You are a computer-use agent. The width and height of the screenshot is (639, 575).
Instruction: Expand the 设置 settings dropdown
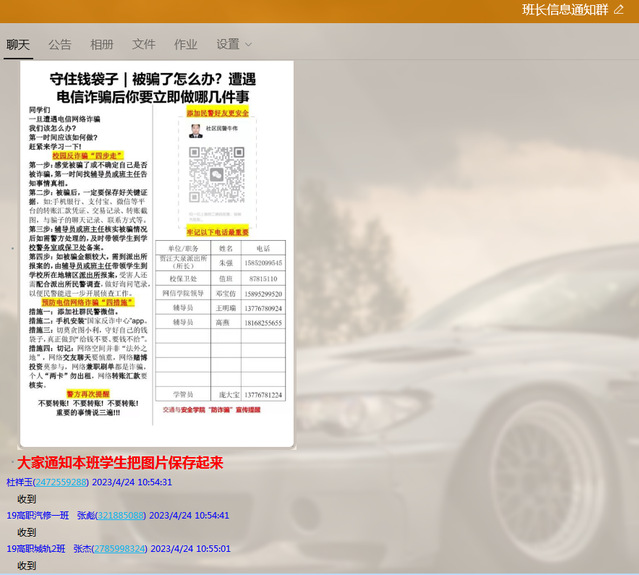click(x=228, y=44)
